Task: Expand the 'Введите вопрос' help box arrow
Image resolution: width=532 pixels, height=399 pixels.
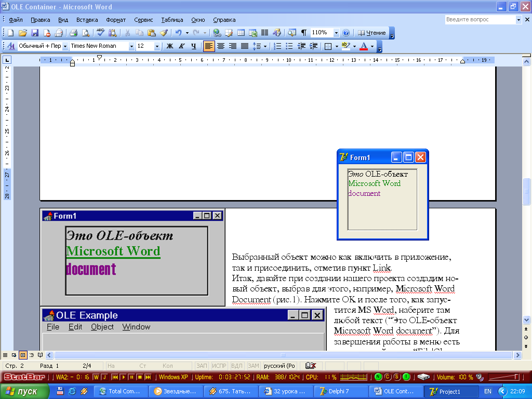Action: coord(518,20)
